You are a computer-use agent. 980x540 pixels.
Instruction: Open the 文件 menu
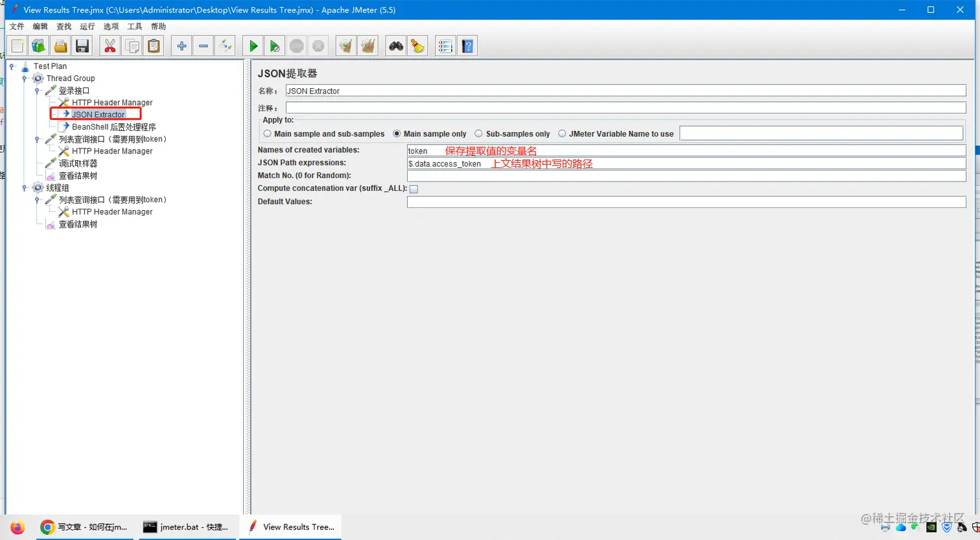(17, 27)
